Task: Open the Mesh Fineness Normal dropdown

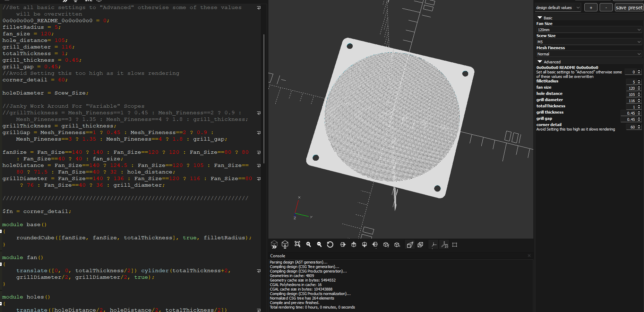Action: pyautogui.click(x=589, y=54)
